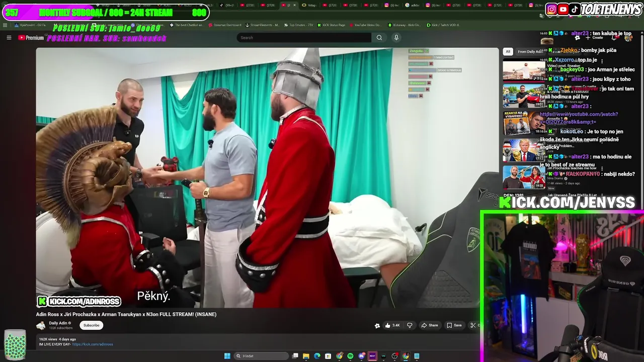644x362 pixels.
Task: Open the KICK Status Page bookmark
Action: pyautogui.click(x=331, y=25)
